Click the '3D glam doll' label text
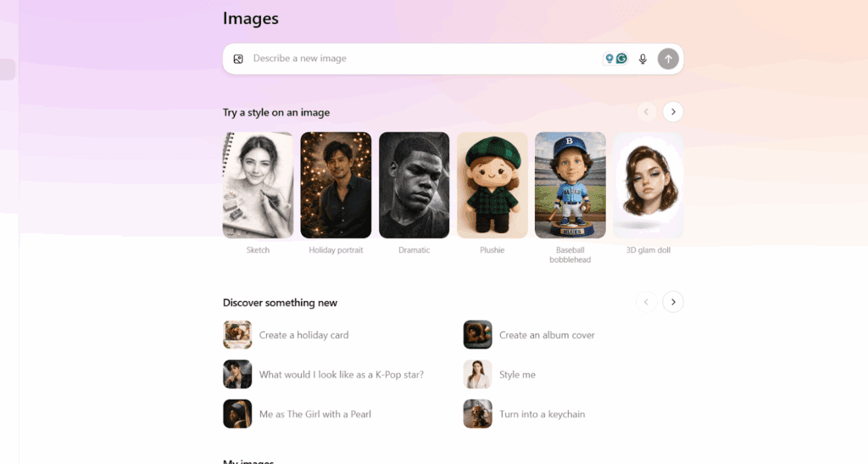The image size is (868, 464). click(x=648, y=250)
